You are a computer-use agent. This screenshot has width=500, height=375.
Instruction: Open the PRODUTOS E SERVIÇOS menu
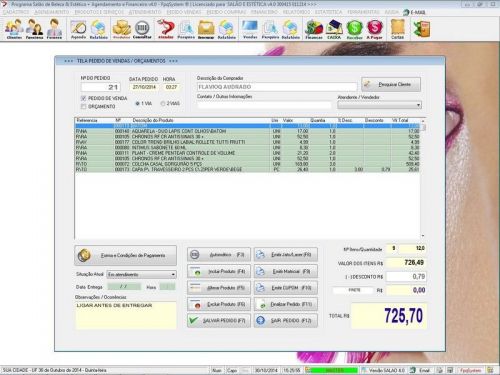99,12
